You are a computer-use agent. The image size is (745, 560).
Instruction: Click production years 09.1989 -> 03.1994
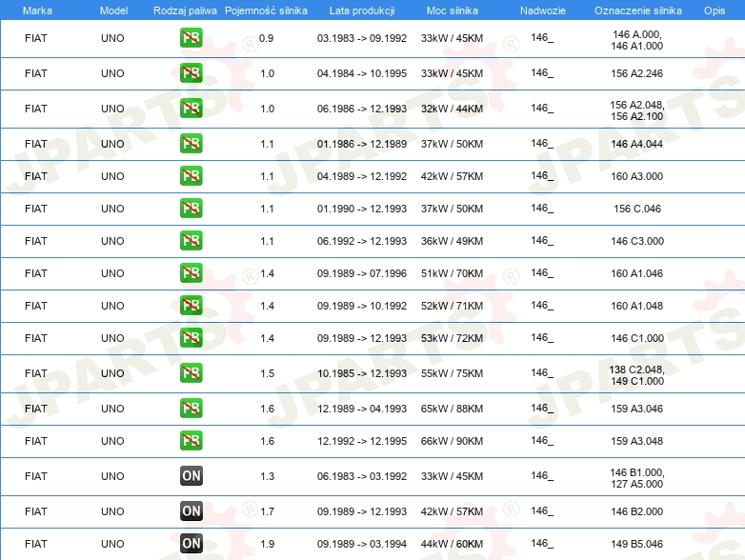362,544
